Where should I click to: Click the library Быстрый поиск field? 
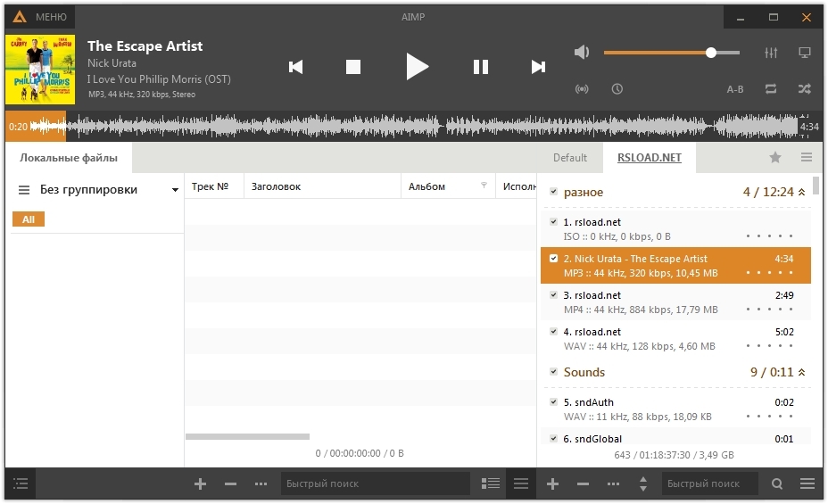click(375, 483)
